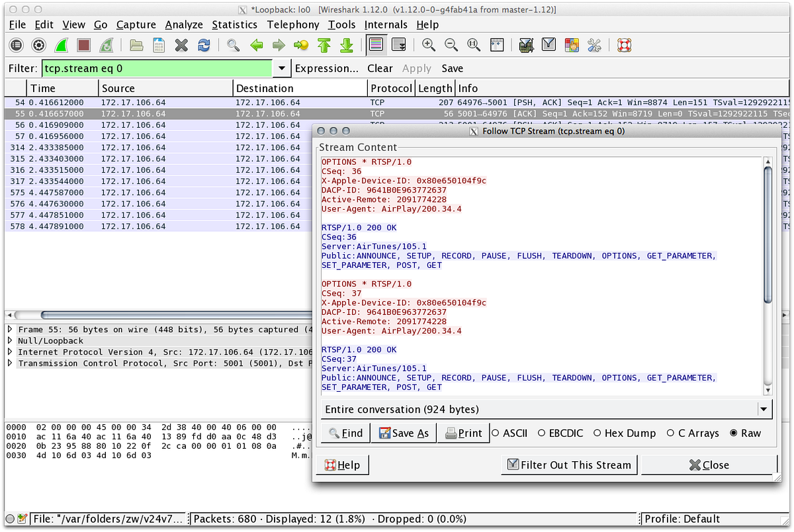Image resolution: width=794 pixels, height=532 pixels.
Task: Open the filter history dropdown arrow
Action: point(282,68)
